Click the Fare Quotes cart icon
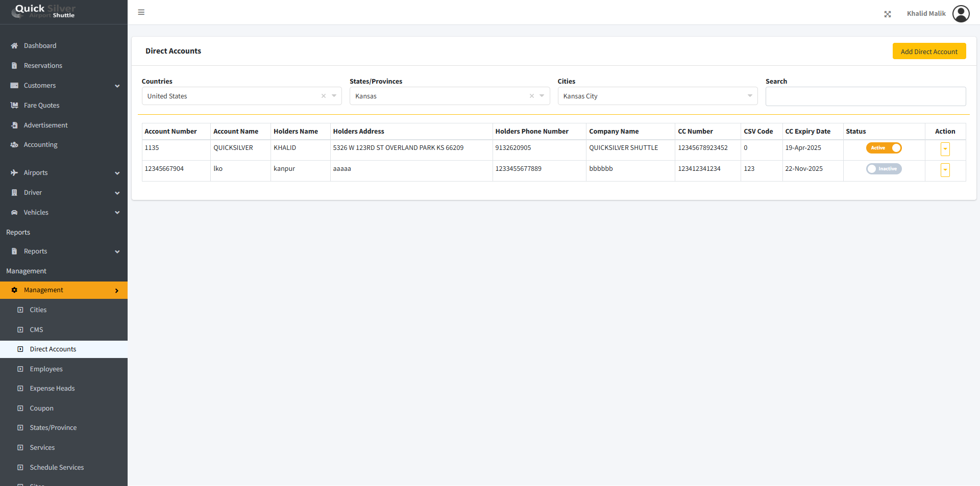Image resolution: width=980 pixels, height=486 pixels. tap(14, 106)
